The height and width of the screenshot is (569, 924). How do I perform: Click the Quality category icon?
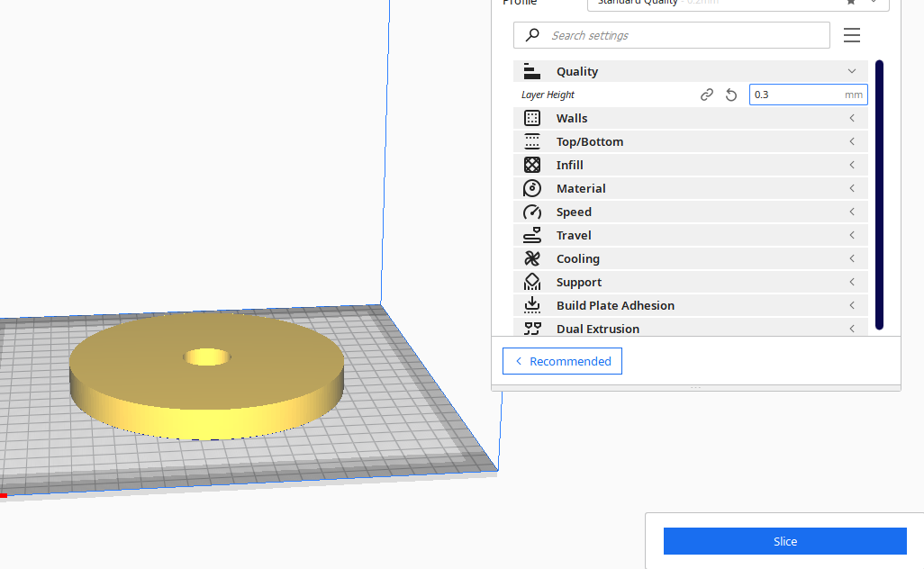(531, 71)
